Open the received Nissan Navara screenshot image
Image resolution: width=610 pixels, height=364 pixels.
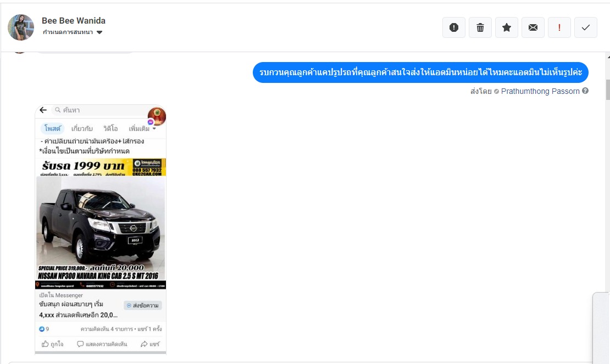coord(101,229)
